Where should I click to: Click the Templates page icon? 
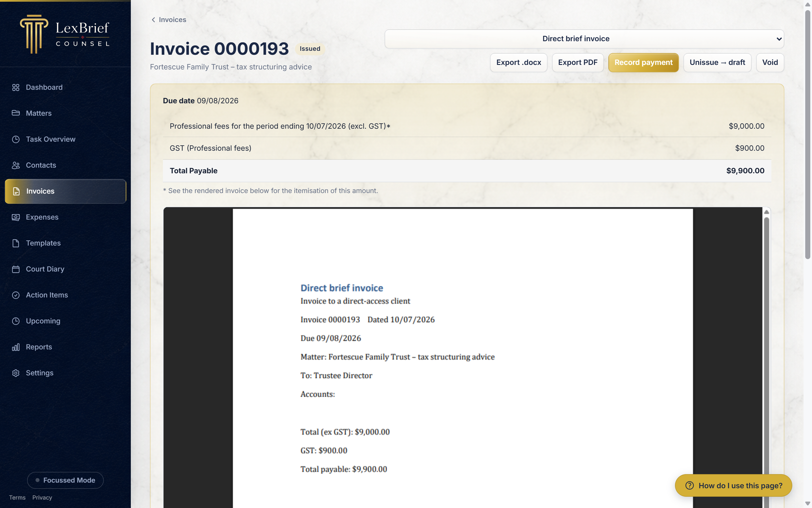[x=16, y=243]
